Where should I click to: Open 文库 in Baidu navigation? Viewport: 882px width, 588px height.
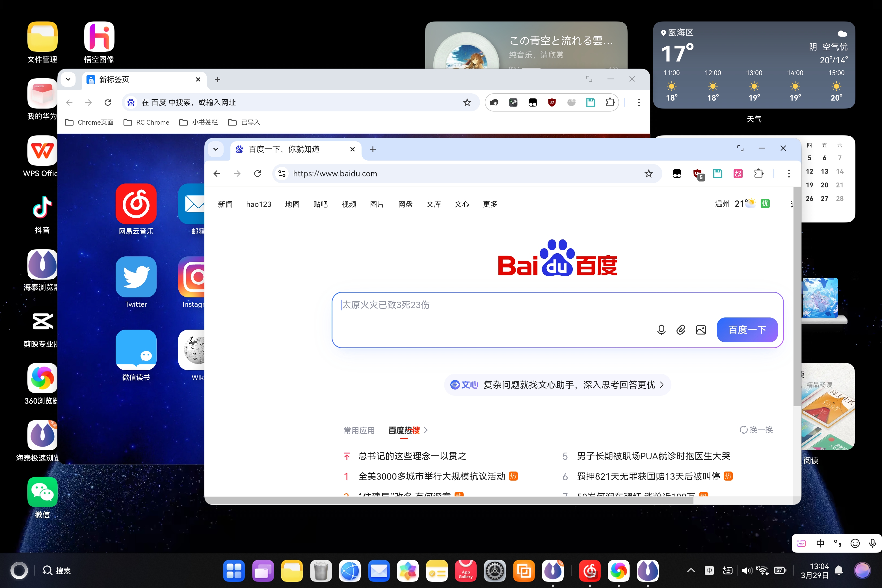pos(433,204)
